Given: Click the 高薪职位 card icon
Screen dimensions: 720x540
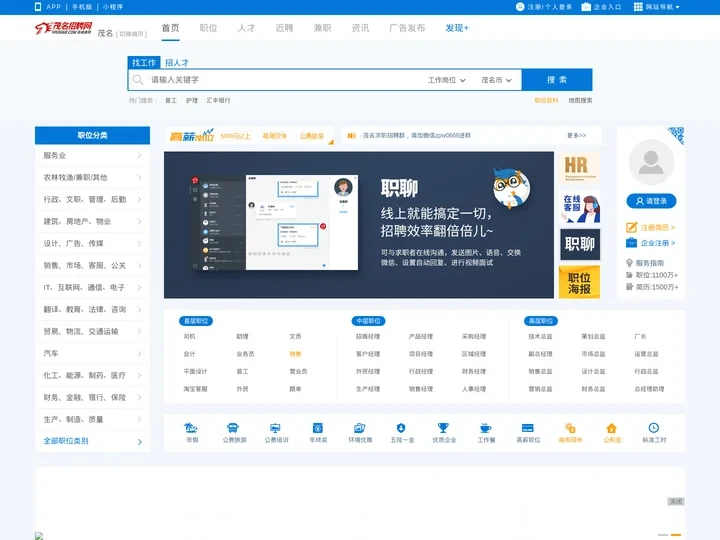Looking at the screenshot, I should point(528,428).
